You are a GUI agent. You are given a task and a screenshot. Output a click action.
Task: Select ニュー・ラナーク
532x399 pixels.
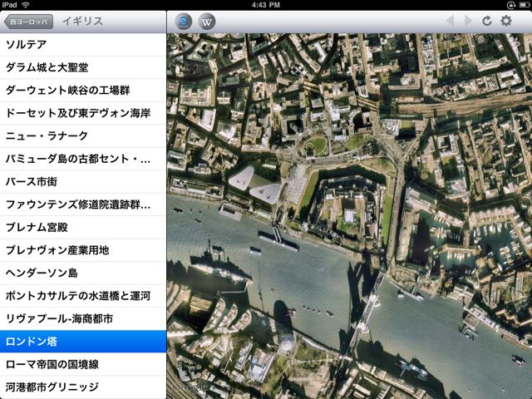click(x=83, y=135)
